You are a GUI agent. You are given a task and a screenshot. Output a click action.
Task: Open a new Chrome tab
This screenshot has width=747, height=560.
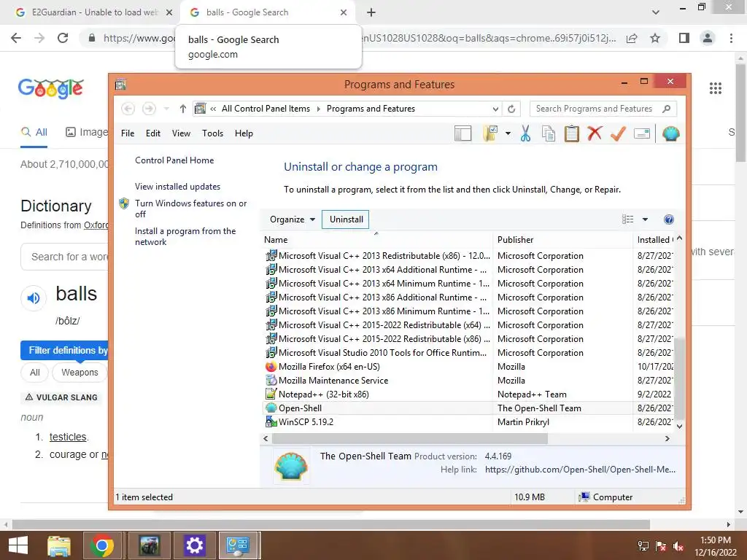[x=371, y=12]
